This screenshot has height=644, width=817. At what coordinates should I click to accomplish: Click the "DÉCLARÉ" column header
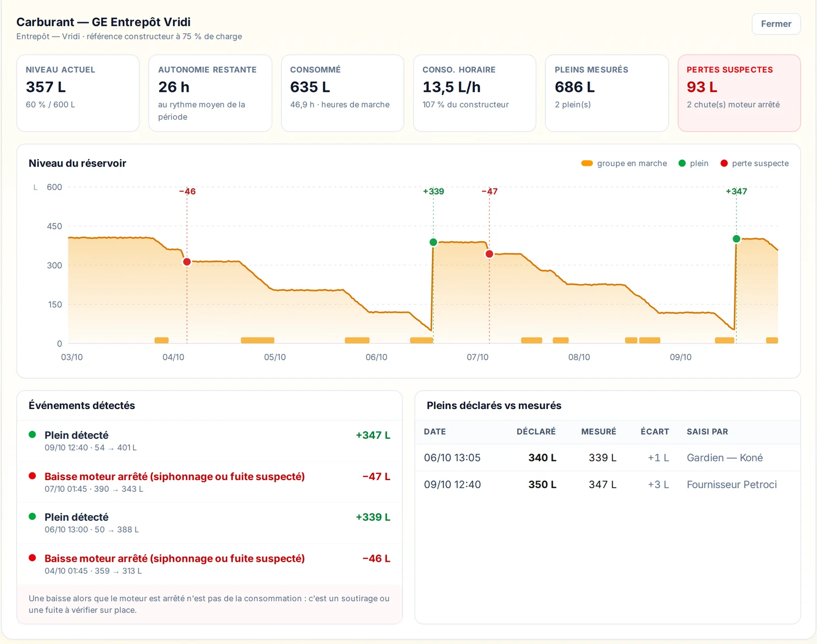536,432
